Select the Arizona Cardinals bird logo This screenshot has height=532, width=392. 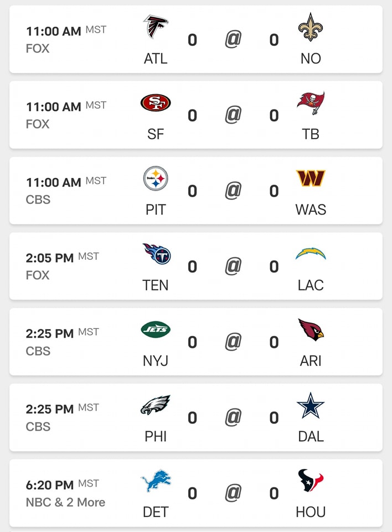pyautogui.click(x=311, y=329)
